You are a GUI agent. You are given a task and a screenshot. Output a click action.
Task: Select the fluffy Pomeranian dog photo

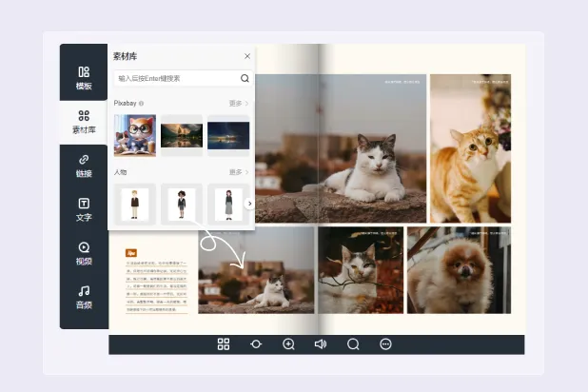coord(459,270)
